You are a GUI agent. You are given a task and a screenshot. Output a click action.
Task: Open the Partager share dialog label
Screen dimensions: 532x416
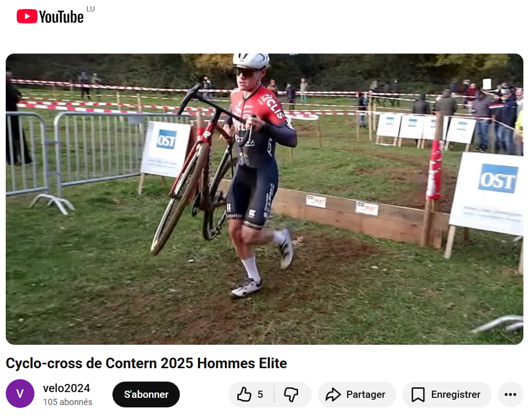tap(366, 394)
